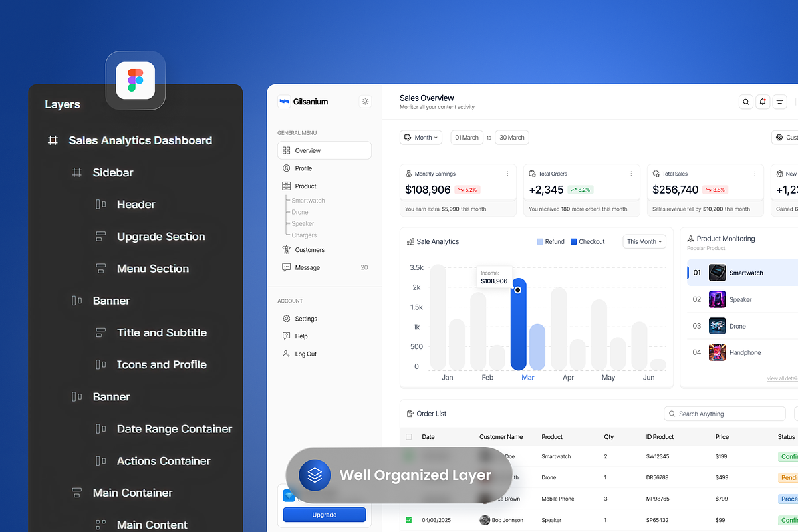Click the 01 March start date button
Viewport: 798px width, 532px height.
[x=467, y=138]
